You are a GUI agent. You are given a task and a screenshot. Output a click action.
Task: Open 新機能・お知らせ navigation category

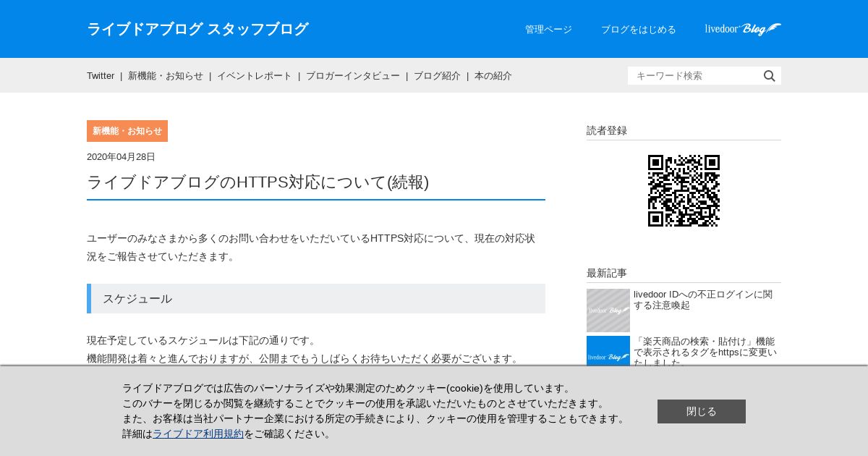[x=166, y=76]
